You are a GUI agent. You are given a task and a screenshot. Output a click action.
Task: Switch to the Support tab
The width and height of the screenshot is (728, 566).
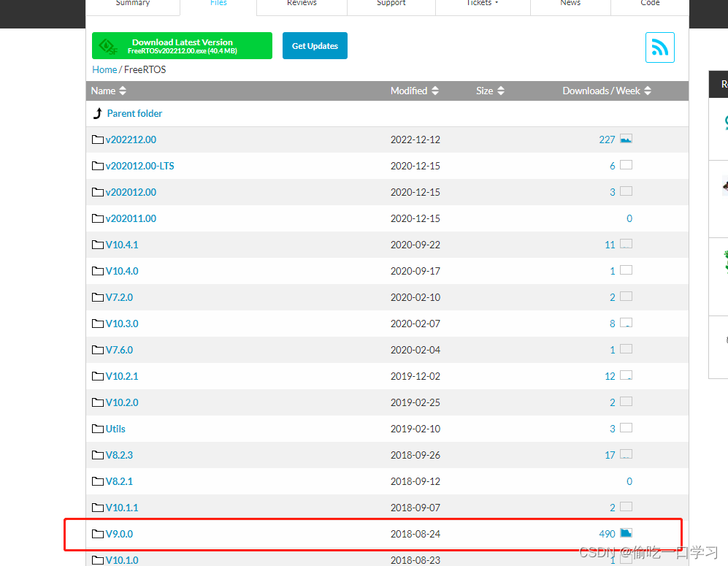tap(391, 3)
